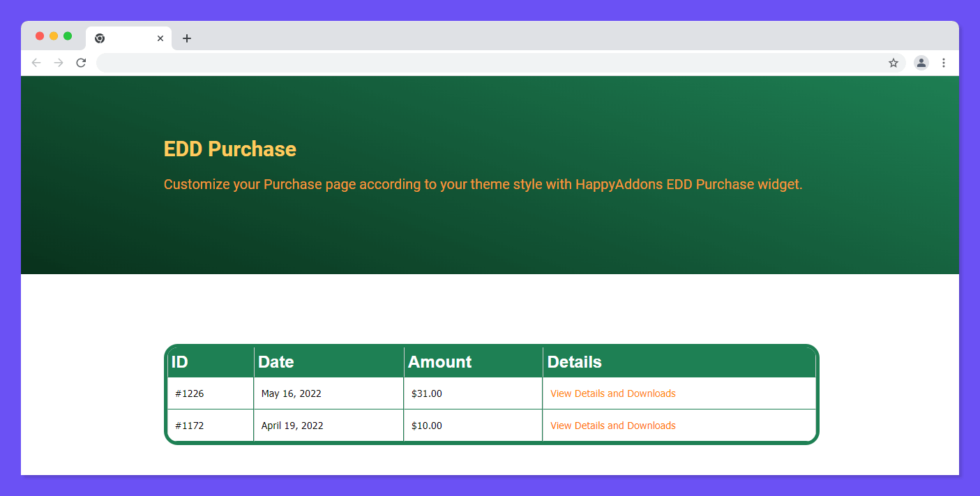Click the EDD Purchase heading
980x496 pixels.
coord(230,149)
